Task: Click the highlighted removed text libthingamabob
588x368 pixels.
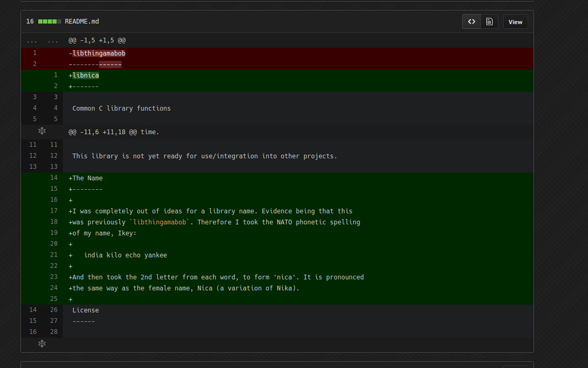Action: coord(99,53)
